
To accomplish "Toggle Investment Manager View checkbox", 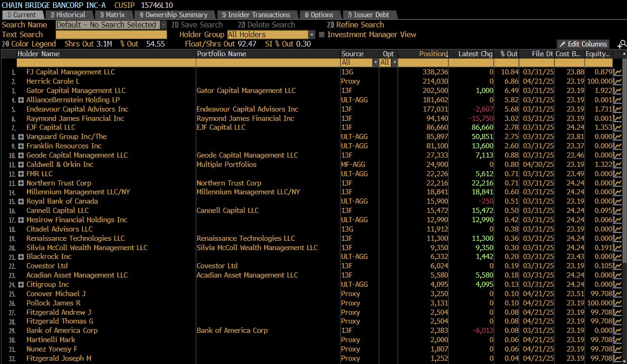I will pyautogui.click(x=322, y=35).
